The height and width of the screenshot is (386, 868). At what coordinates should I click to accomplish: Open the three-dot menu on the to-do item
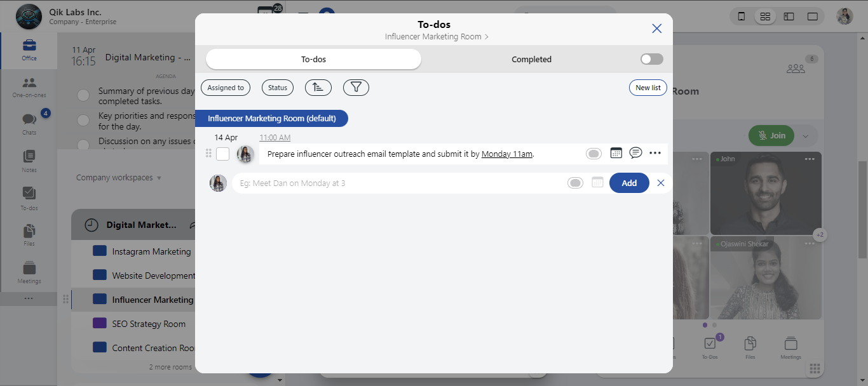pyautogui.click(x=655, y=153)
